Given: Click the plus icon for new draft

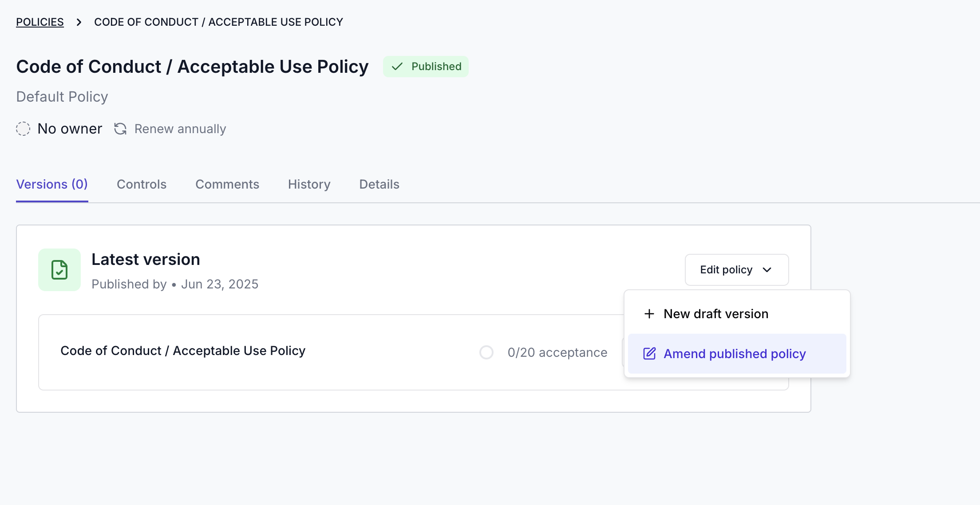Looking at the screenshot, I should click(649, 314).
